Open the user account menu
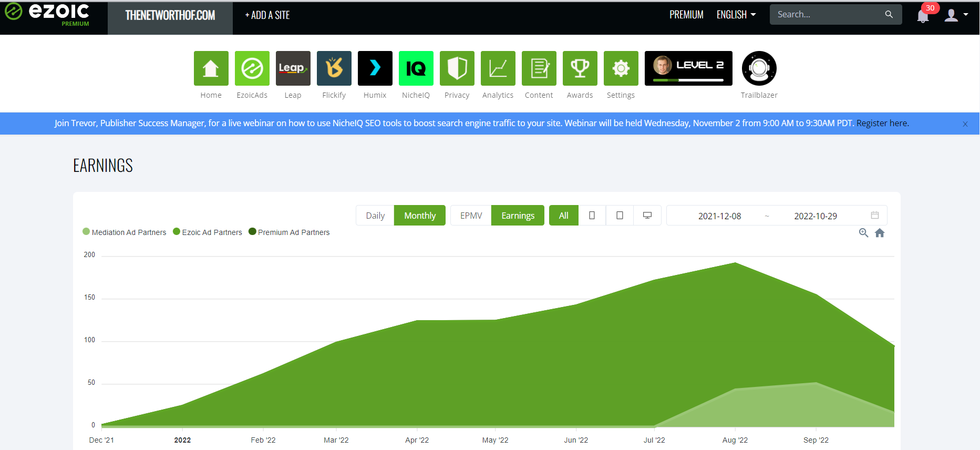Image resolution: width=980 pixels, height=450 pixels. 956,15
